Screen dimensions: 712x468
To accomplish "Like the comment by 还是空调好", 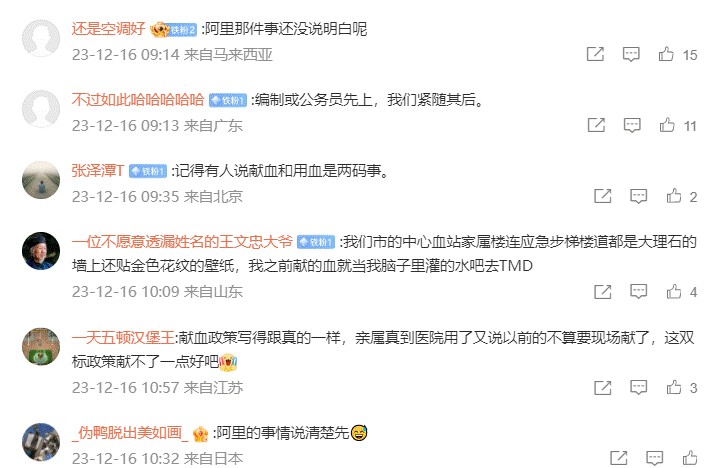I will pos(666,54).
